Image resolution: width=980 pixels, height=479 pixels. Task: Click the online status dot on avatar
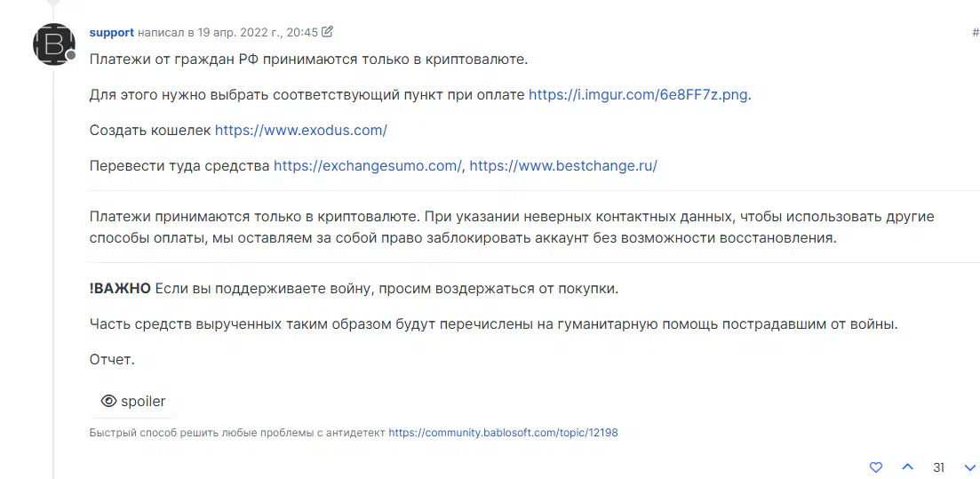tap(71, 56)
